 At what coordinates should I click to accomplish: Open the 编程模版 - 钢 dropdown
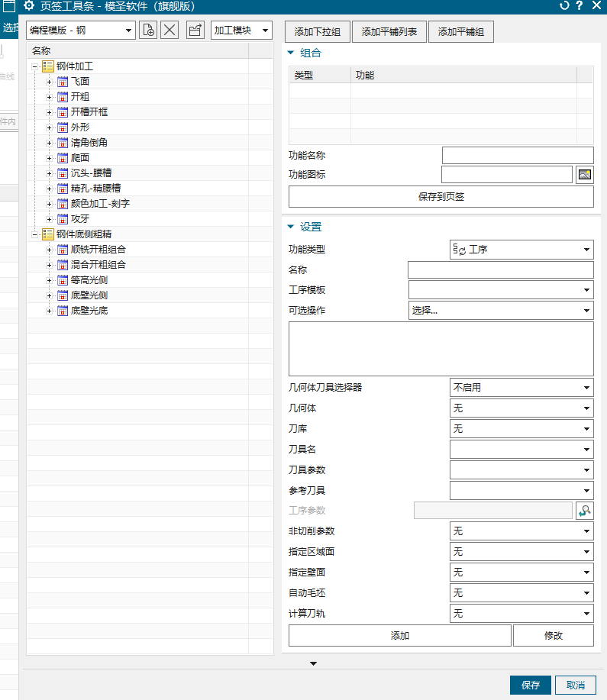[81, 31]
